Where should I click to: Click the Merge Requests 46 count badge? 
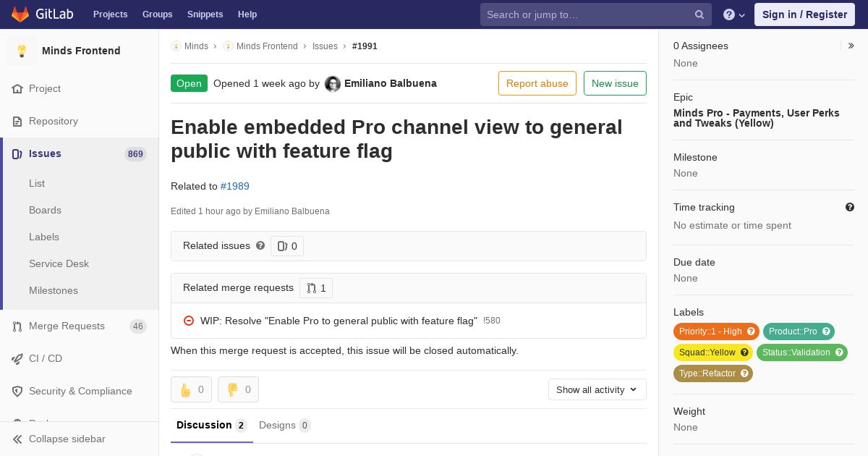137,326
